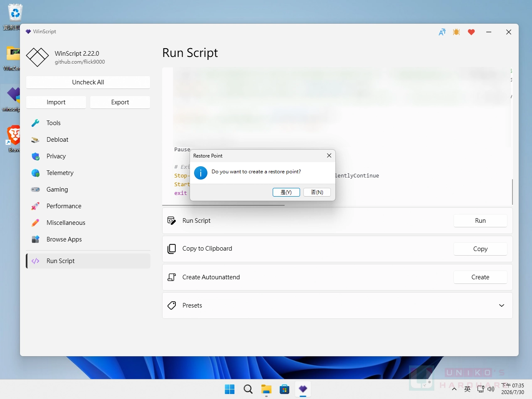Image resolution: width=532 pixels, height=399 pixels.
Task: Click the Debloat broom icon
Action: pyautogui.click(x=35, y=140)
